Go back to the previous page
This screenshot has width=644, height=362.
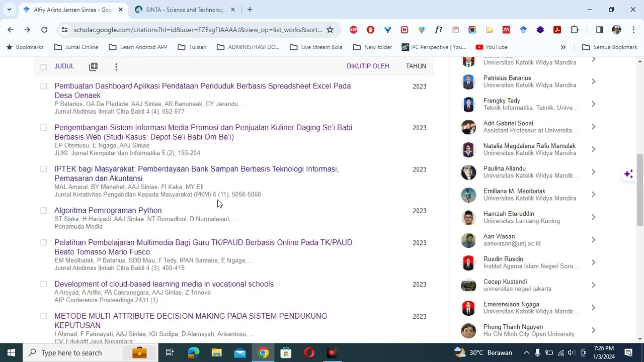pyautogui.click(x=11, y=30)
